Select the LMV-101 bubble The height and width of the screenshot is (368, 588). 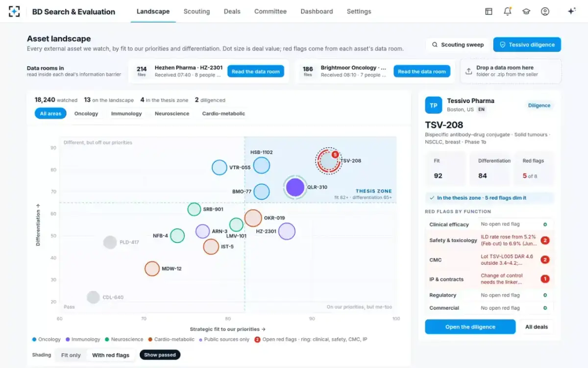coord(237,225)
